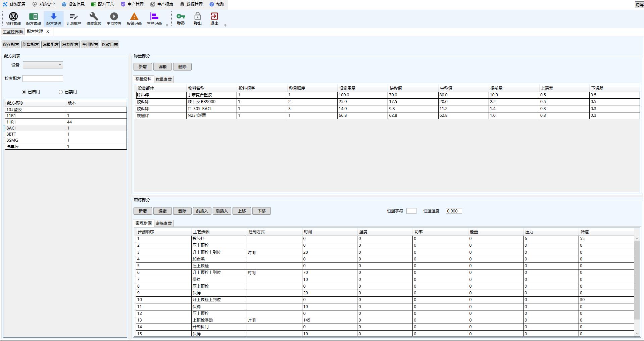644x341 pixels.
Task: Switch to 密炼参数 tab
Action: coord(164,224)
